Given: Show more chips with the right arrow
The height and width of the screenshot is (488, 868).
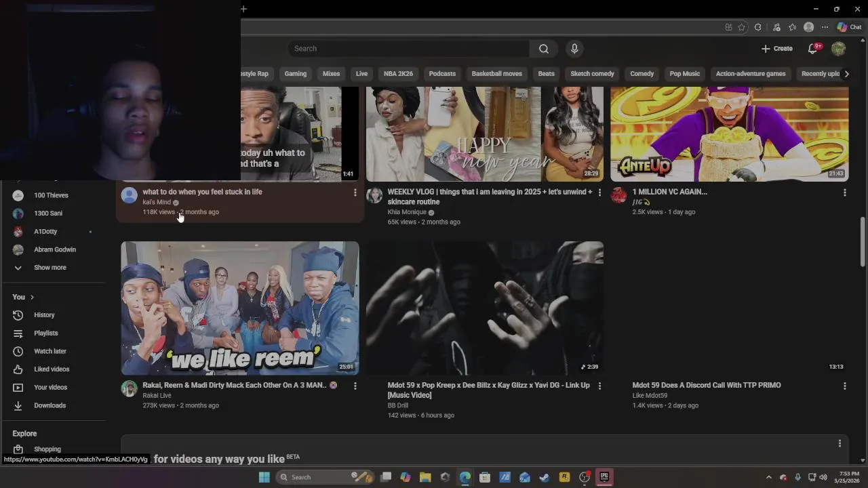Looking at the screenshot, I should tap(846, 74).
